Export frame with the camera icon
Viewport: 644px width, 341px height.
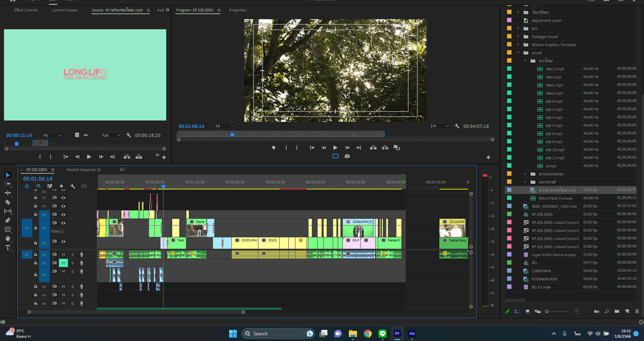pyautogui.click(x=347, y=156)
